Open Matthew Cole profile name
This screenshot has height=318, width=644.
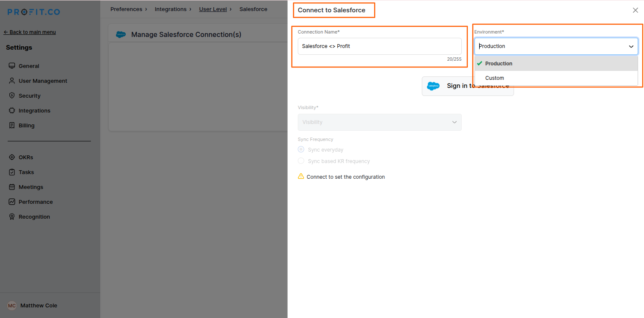39,306
